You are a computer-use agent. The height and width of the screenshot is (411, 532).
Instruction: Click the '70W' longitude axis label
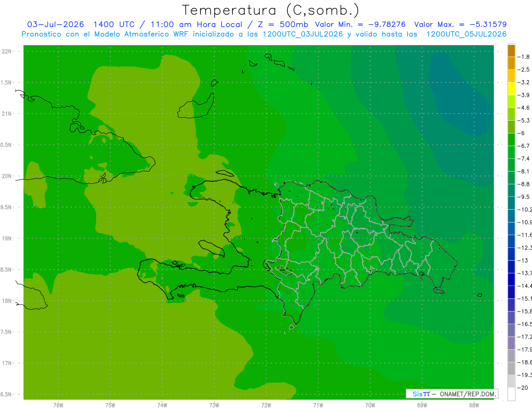370,405
